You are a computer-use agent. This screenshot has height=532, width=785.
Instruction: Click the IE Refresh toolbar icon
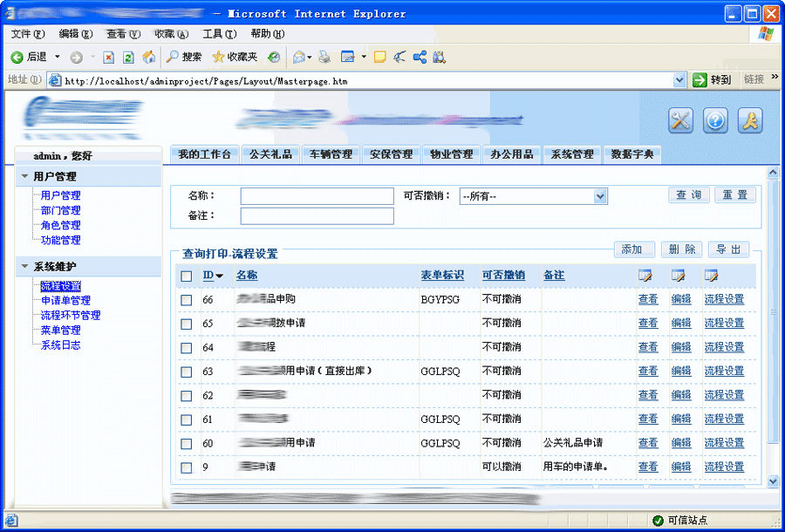pos(128,57)
